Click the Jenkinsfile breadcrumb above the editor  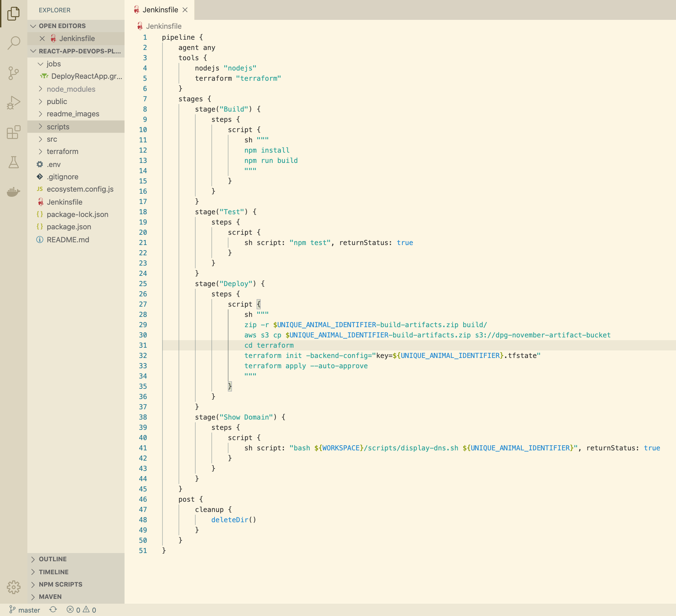(164, 26)
